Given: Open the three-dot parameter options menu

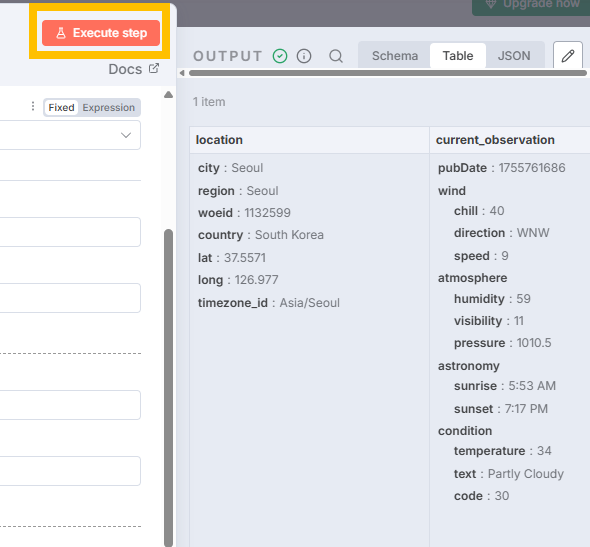Looking at the screenshot, I should point(33,106).
